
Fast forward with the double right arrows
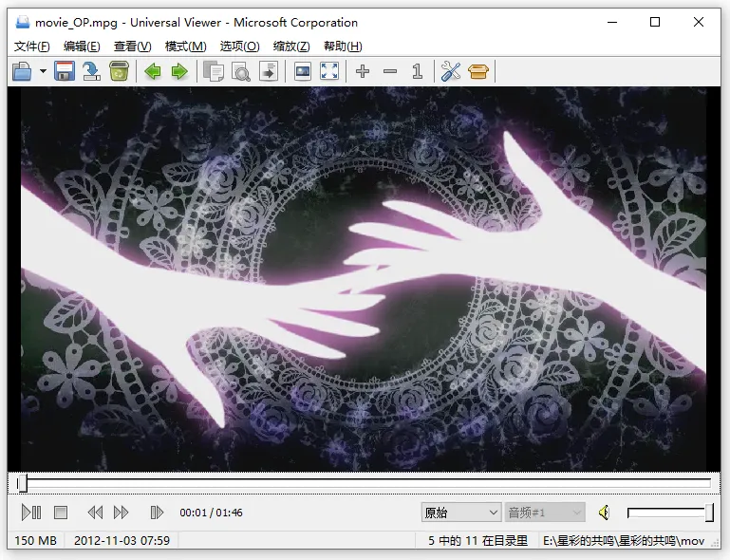[x=122, y=513]
